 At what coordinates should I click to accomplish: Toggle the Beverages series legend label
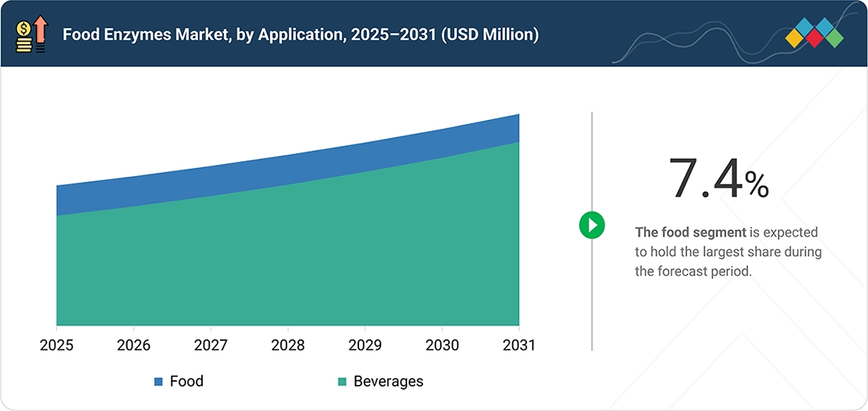pos(388,381)
